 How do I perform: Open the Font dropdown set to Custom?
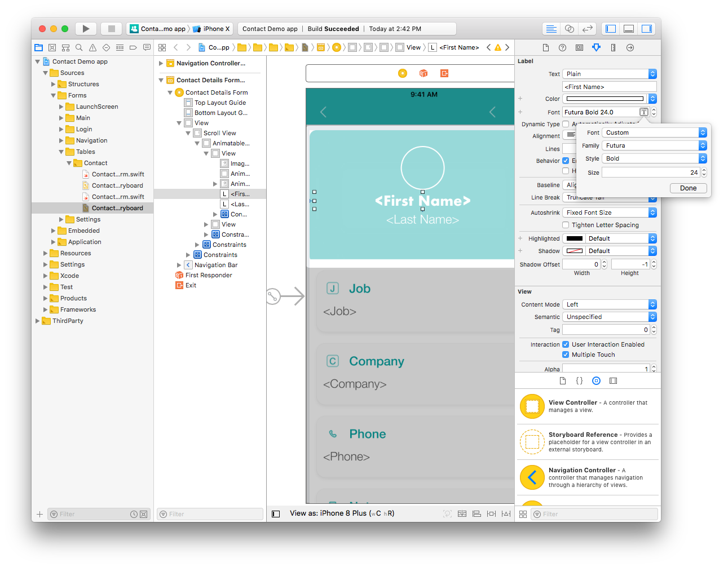(x=654, y=132)
